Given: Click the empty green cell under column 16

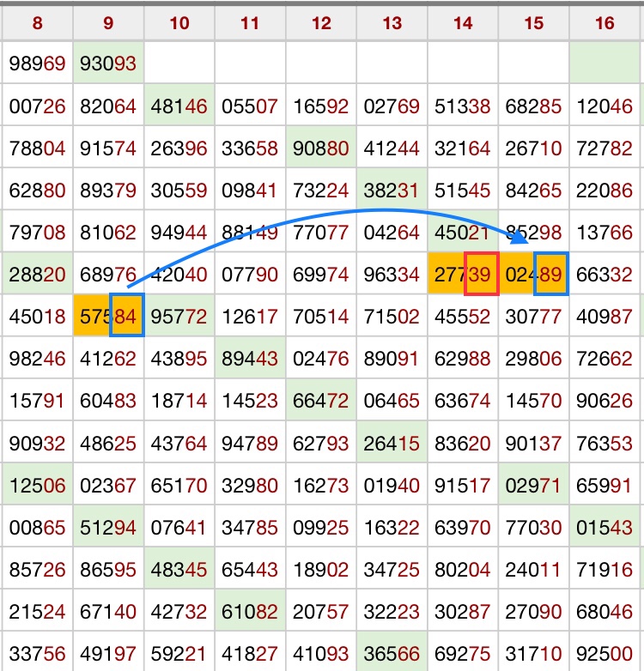Looking at the screenshot, I should [605, 63].
